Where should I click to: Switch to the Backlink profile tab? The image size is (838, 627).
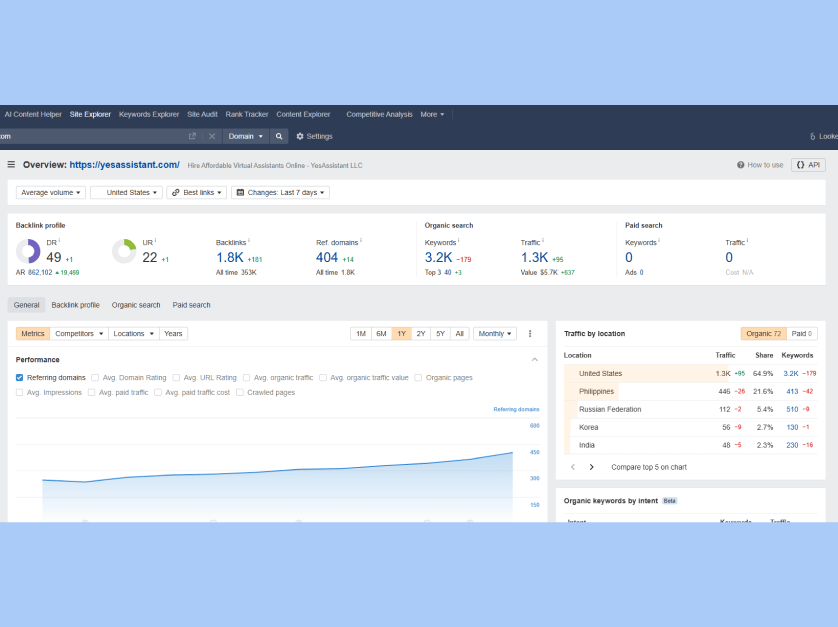pyautogui.click(x=76, y=305)
